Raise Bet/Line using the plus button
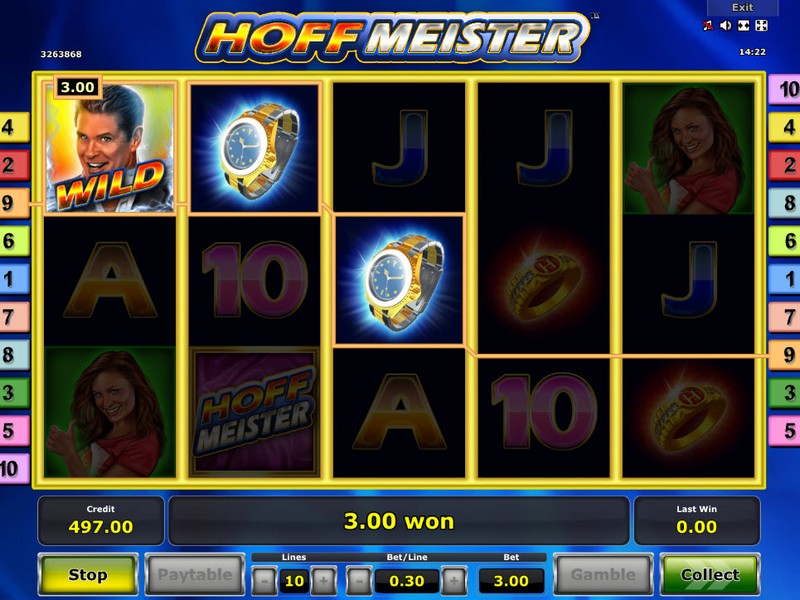Viewport: 800px width, 600px height. click(x=454, y=581)
